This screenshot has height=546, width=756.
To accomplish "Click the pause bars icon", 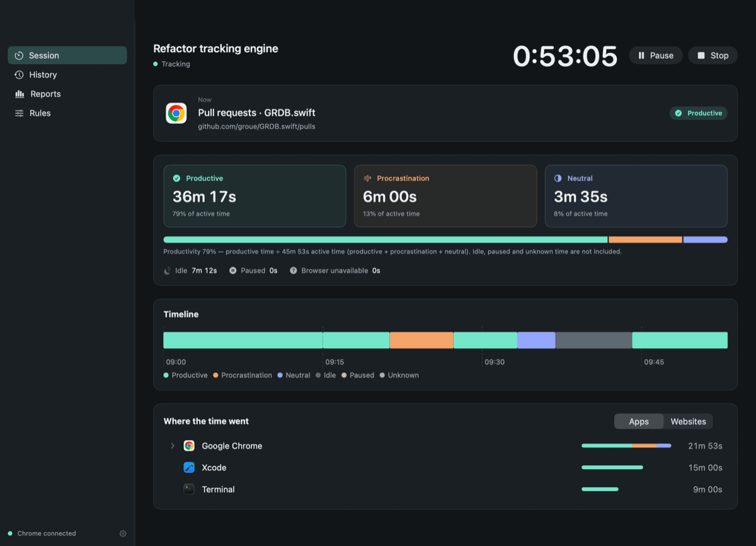I will click(x=641, y=55).
